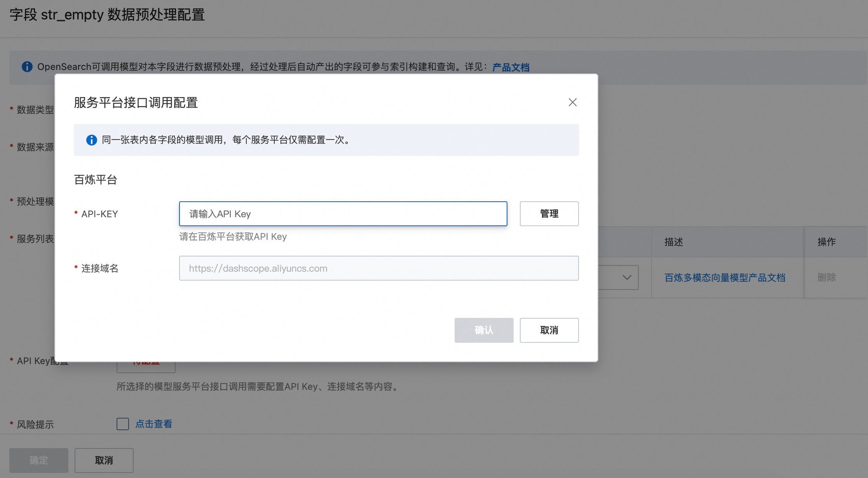Click the 请在百炼平台获取API Key hint text
Image resolution: width=868 pixels, height=478 pixels.
tap(233, 237)
